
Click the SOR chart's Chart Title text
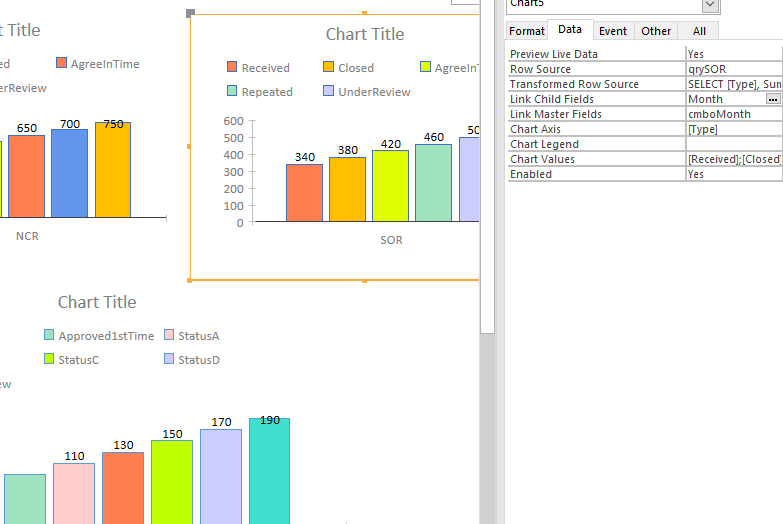(x=365, y=34)
